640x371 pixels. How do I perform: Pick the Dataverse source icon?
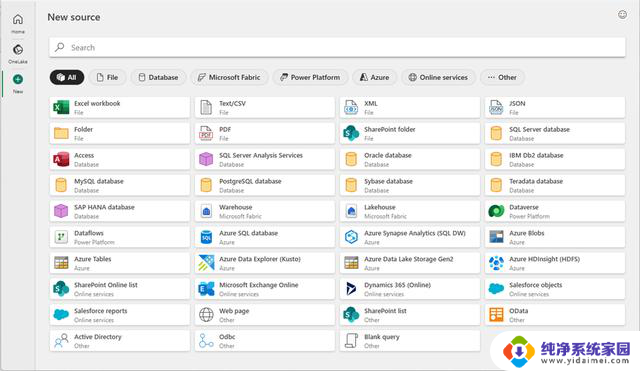pyautogui.click(x=496, y=211)
